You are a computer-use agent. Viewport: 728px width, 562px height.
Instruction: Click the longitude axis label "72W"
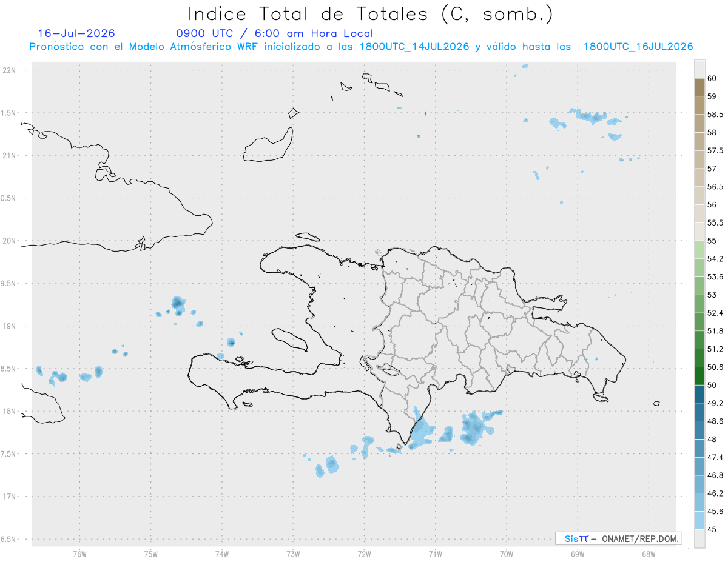(x=364, y=554)
